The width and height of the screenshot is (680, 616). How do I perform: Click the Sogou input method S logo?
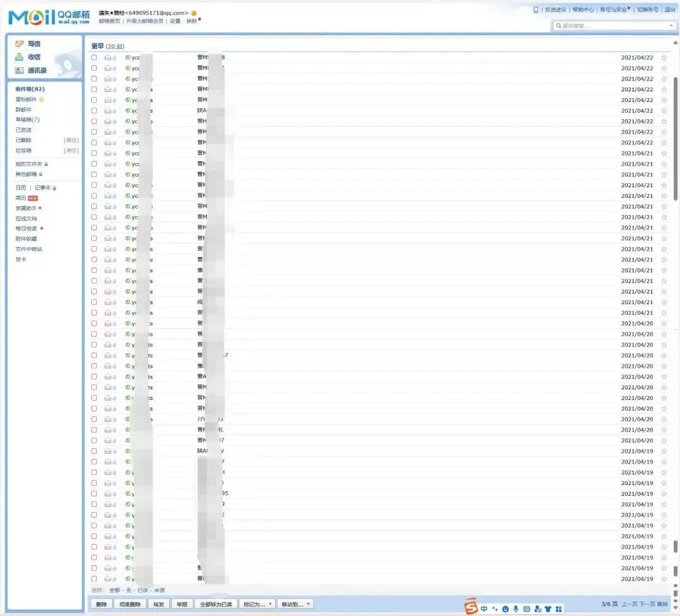471,607
